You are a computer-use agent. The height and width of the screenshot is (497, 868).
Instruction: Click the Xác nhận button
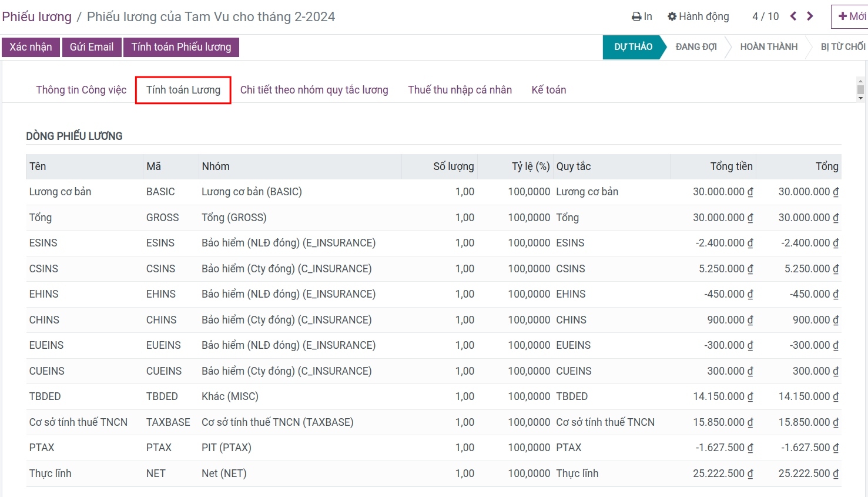(x=31, y=47)
